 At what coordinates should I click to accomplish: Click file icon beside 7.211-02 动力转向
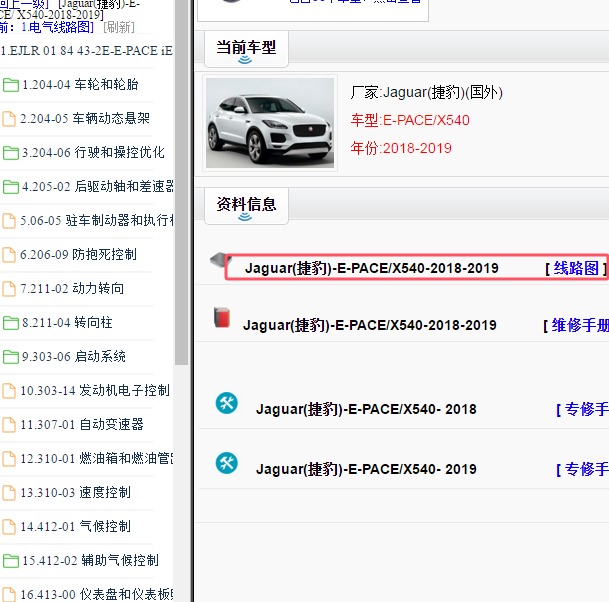coord(9,289)
